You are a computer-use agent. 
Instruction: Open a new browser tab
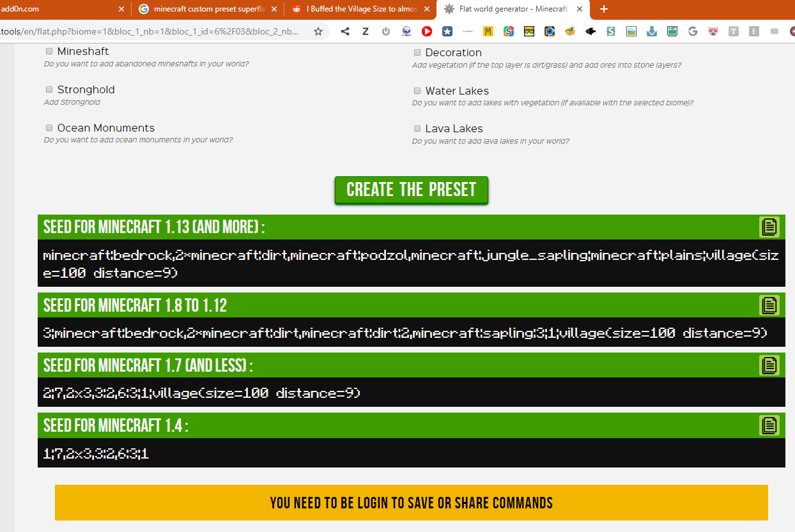click(x=604, y=9)
